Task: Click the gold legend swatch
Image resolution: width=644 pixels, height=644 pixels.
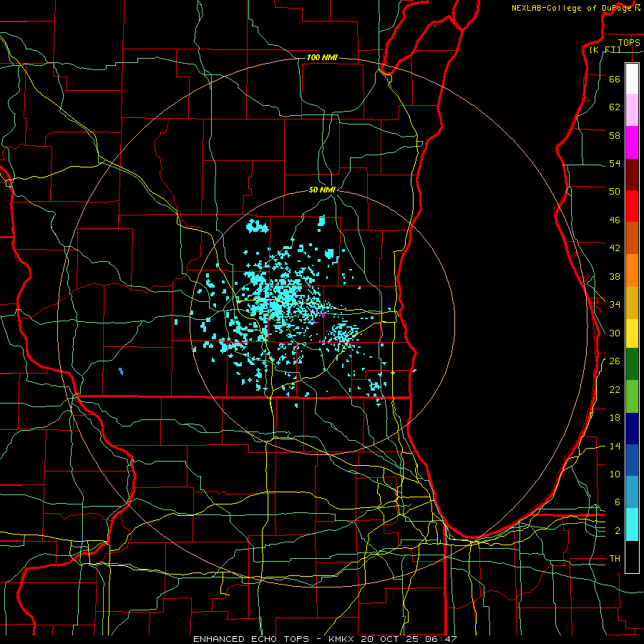Action: point(632,303)
